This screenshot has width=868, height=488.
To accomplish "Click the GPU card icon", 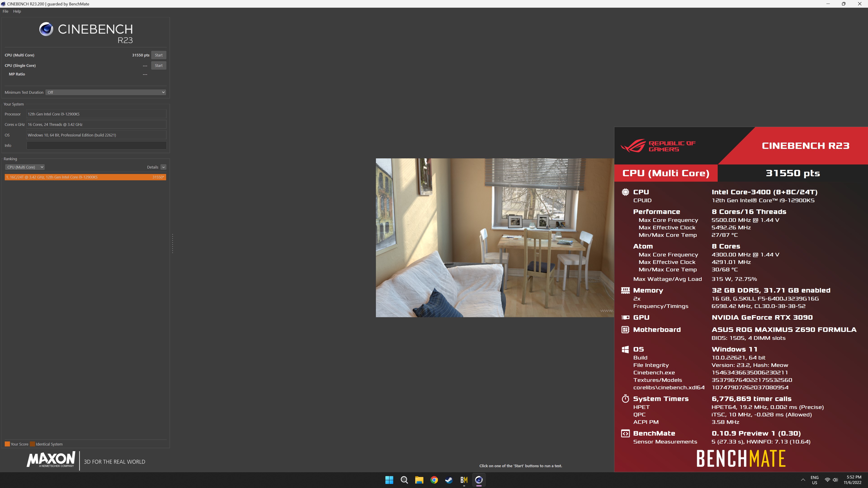I will [625, 317].
